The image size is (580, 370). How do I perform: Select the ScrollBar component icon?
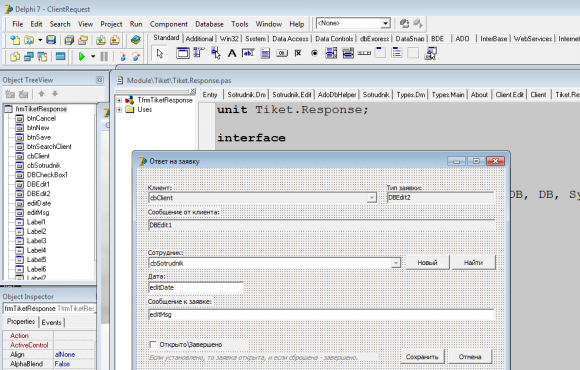click(364, 53)
